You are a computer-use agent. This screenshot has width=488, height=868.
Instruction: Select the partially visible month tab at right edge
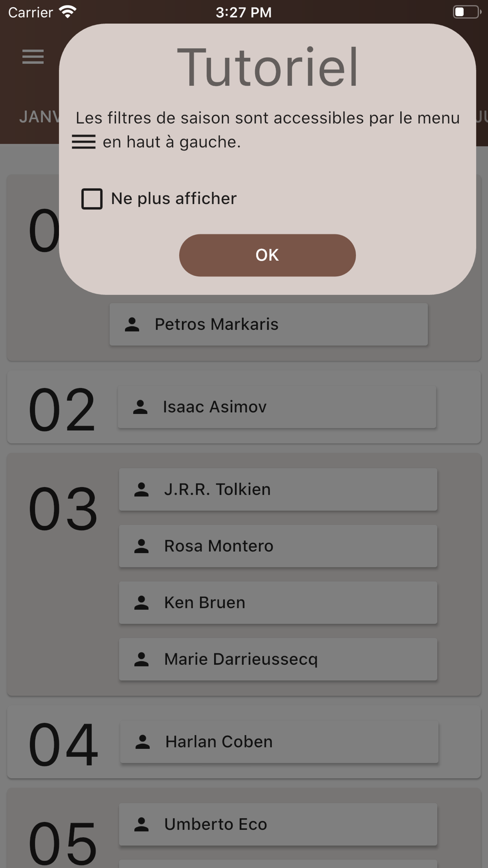482,117
